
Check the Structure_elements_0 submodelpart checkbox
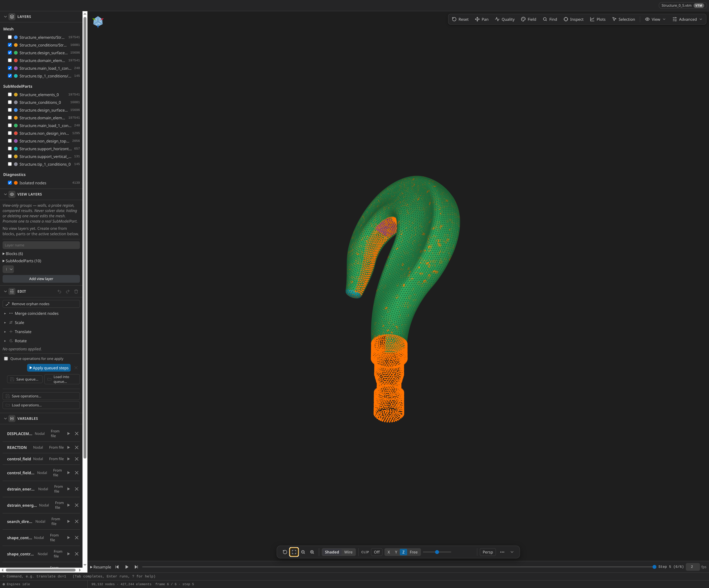(10, 94)
